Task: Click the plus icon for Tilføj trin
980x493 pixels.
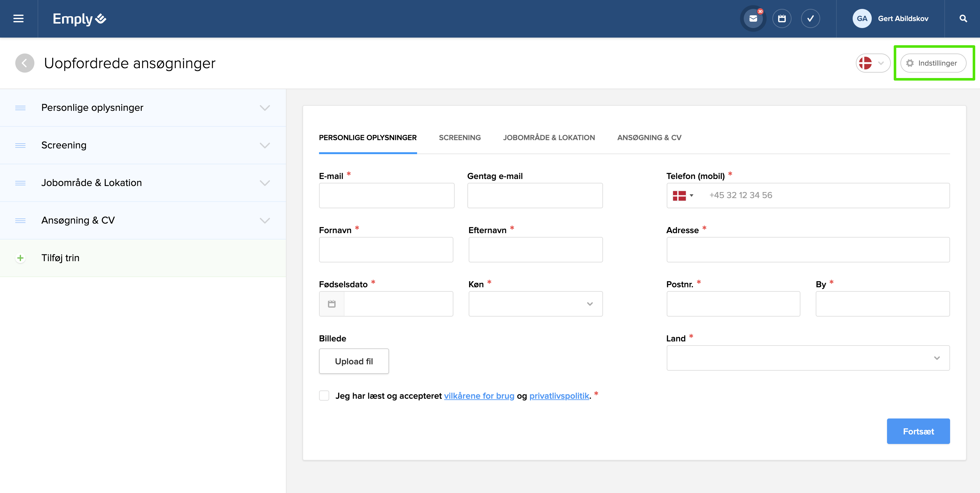Action: pyautogui.click(x=21, y=258)
